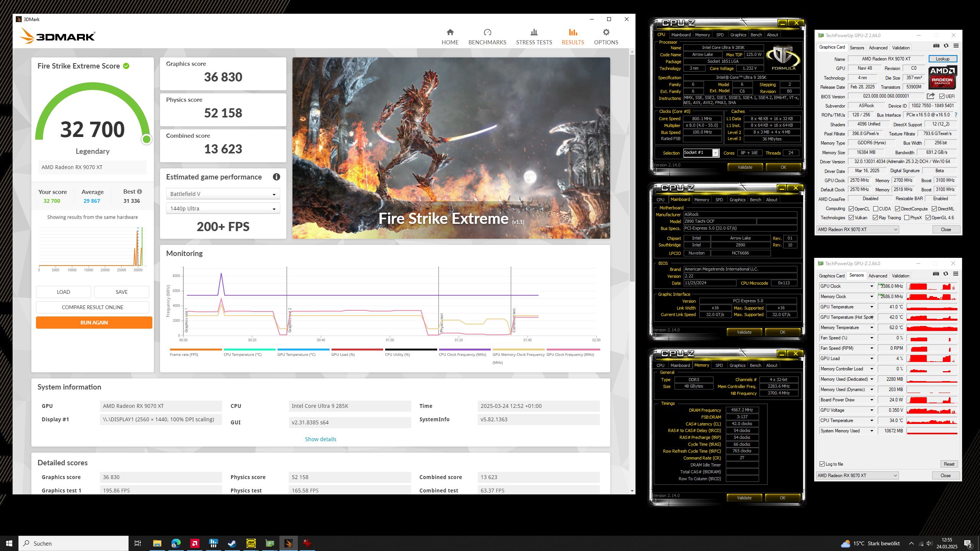Open File Explorer from the taskbar

pos(157,543)
